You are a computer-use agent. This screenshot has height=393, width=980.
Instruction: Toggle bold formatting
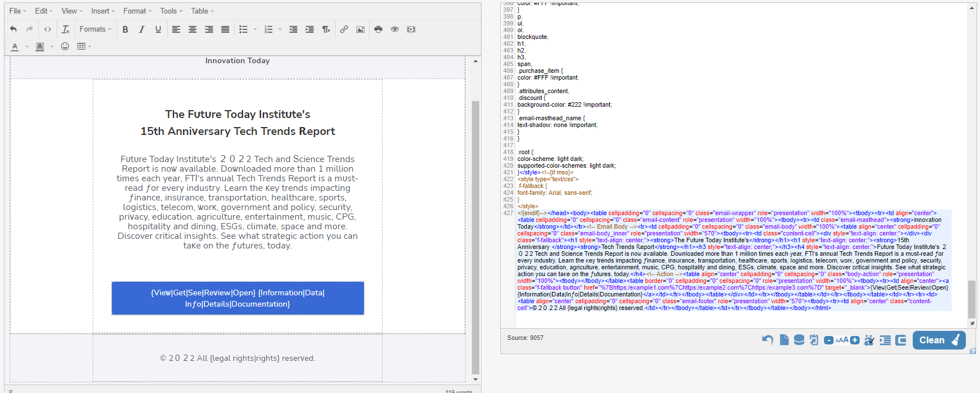[125, 29]
